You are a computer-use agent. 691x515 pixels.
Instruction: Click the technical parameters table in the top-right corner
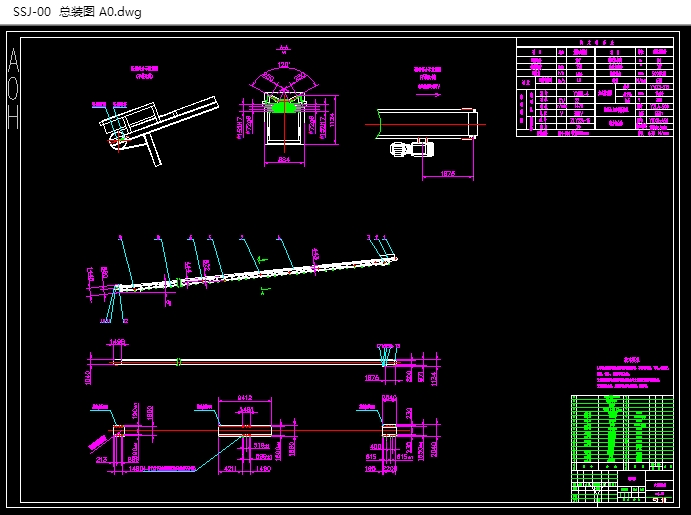coord(594,87)
